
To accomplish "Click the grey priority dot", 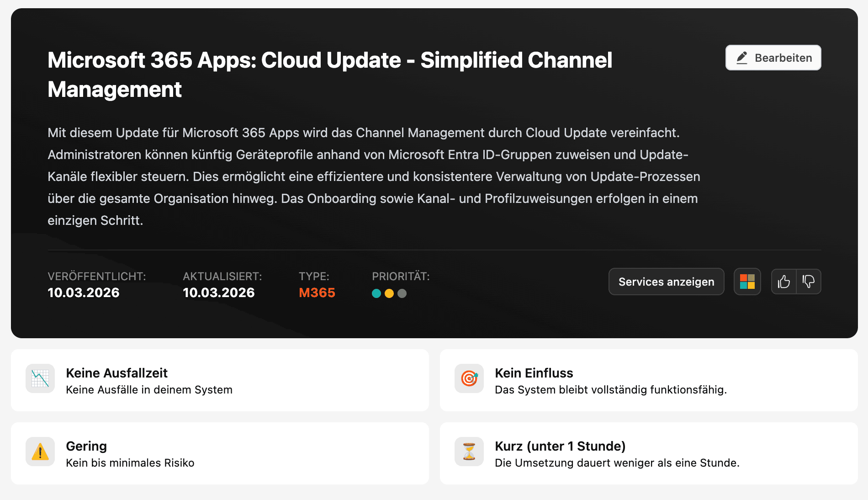I will (x=402, y=293).
